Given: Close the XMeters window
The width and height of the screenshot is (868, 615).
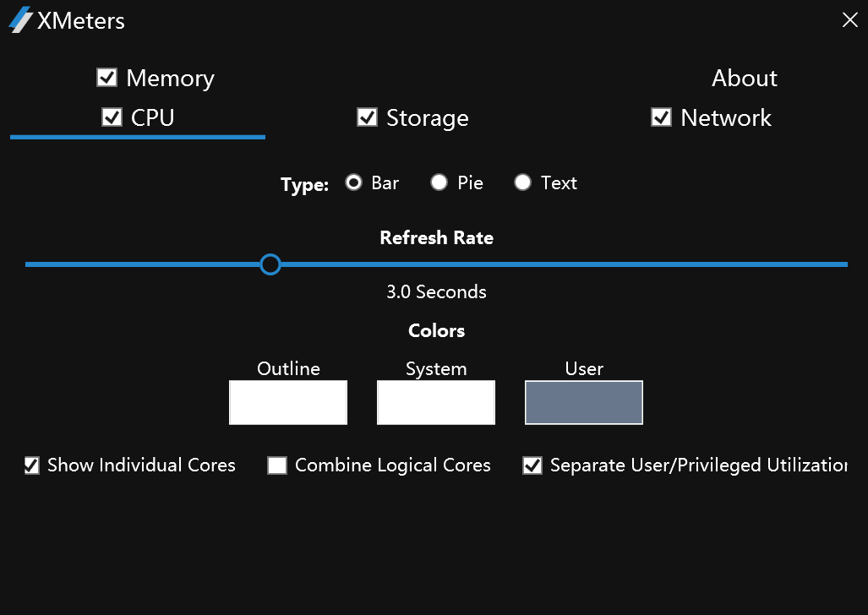Looking at the screenshot, I should [849, 20].
